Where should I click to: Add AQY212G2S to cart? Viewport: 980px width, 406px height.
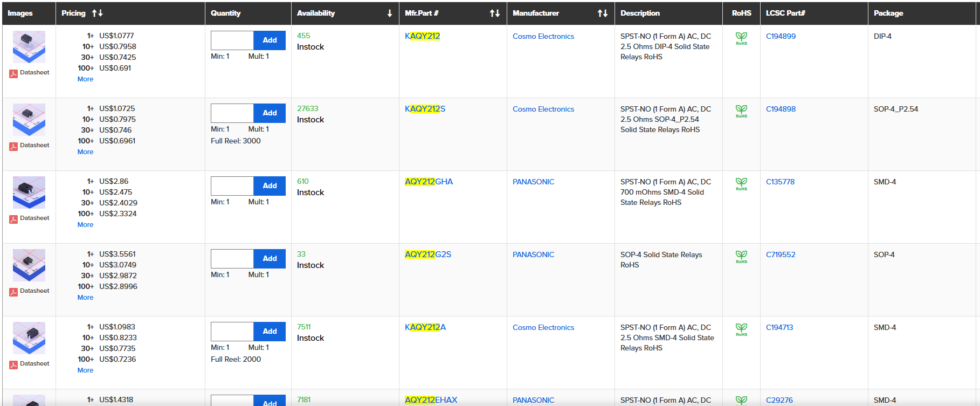click(270, 259)
